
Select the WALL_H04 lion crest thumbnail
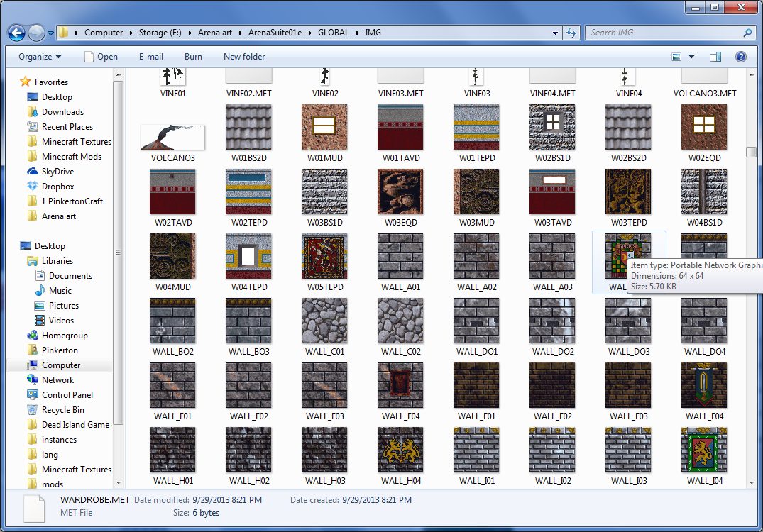click(401, 450)
